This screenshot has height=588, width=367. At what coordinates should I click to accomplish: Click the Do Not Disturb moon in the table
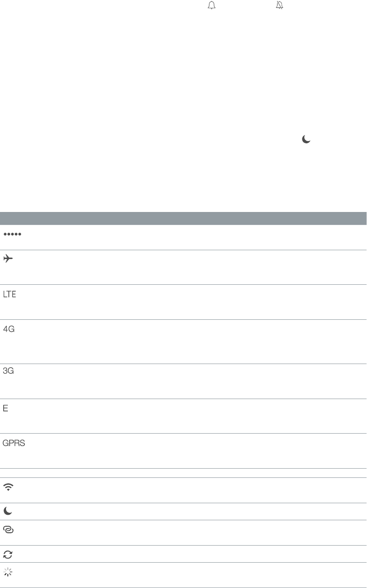(x=8, y=512)
